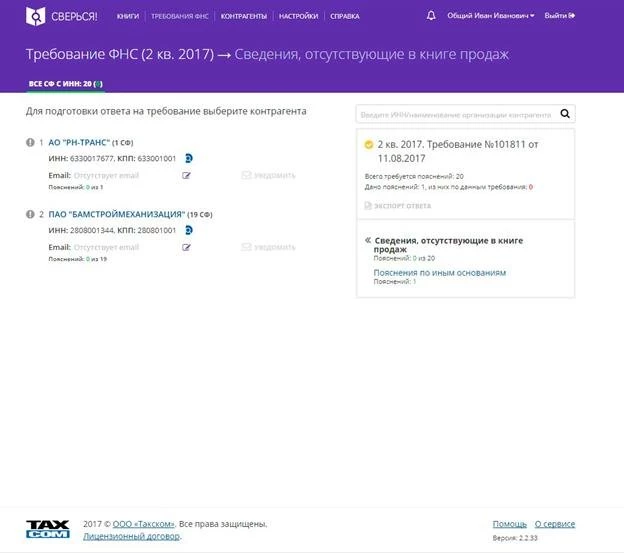
Task: Focus the contractor INN search field
Action: tap(455, 114)
